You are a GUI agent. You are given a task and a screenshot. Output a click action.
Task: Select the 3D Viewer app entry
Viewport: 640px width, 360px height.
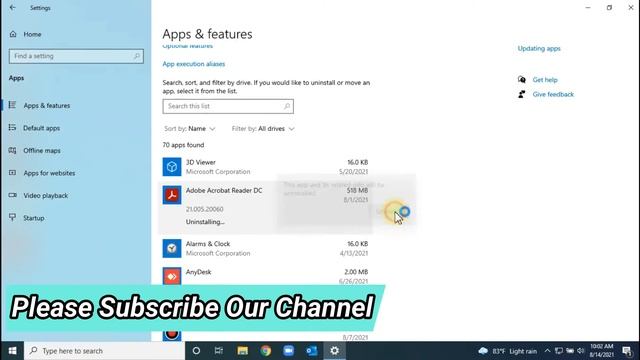point(265,167)
